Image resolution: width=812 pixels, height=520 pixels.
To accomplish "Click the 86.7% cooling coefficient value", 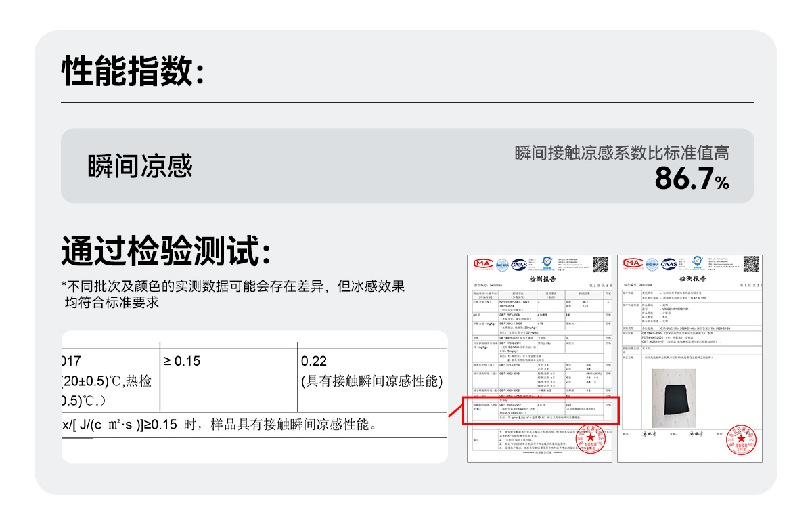I will click(x=692, y=179).
